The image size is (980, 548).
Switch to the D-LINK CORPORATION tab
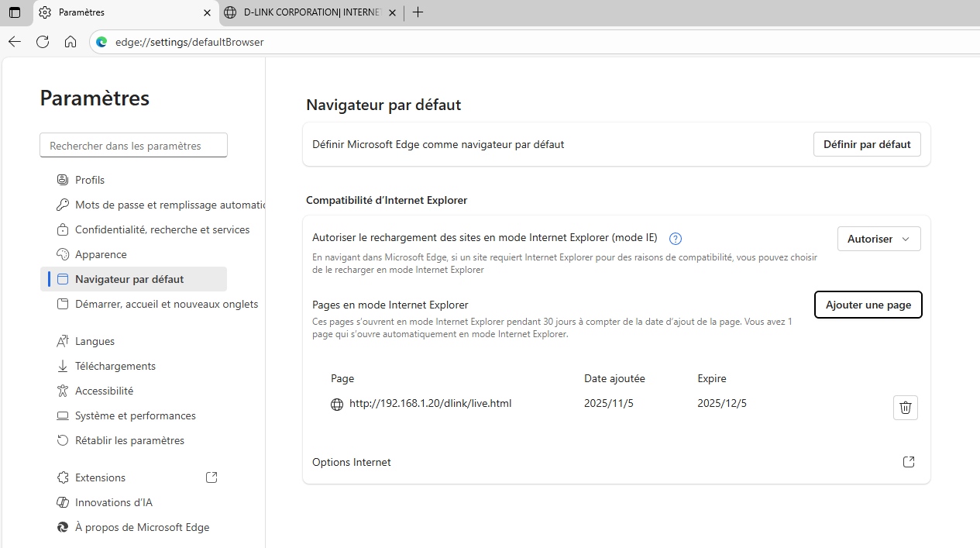point(310,12)
